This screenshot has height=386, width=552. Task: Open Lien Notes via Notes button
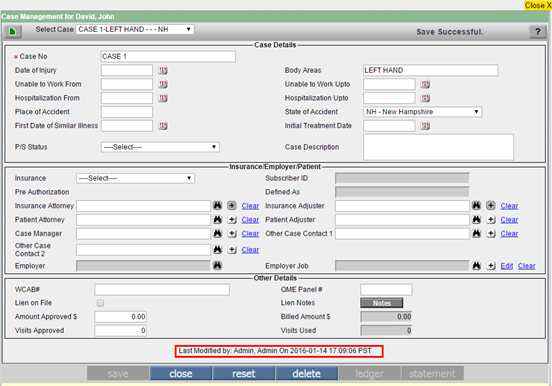pos(382,303)
